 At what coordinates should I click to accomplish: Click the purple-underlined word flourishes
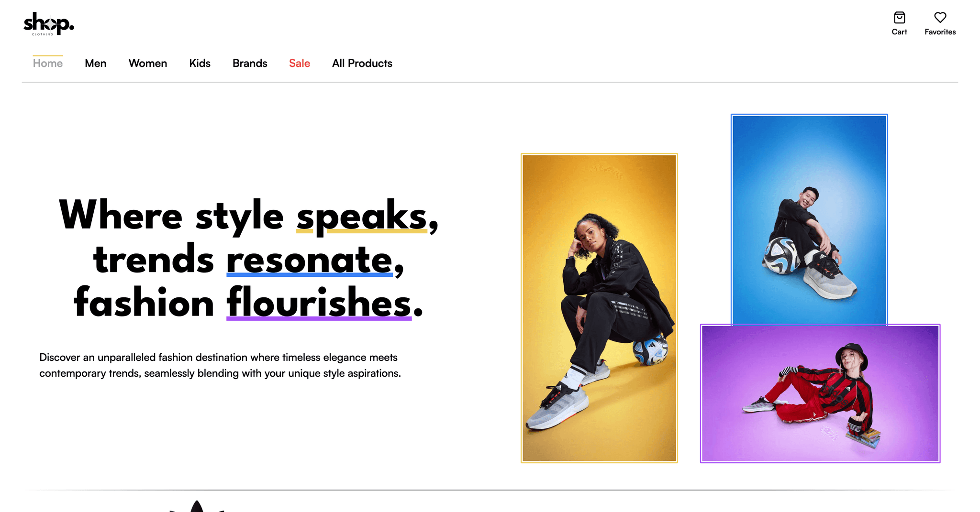pyautogui.click(x=319, y=302)
